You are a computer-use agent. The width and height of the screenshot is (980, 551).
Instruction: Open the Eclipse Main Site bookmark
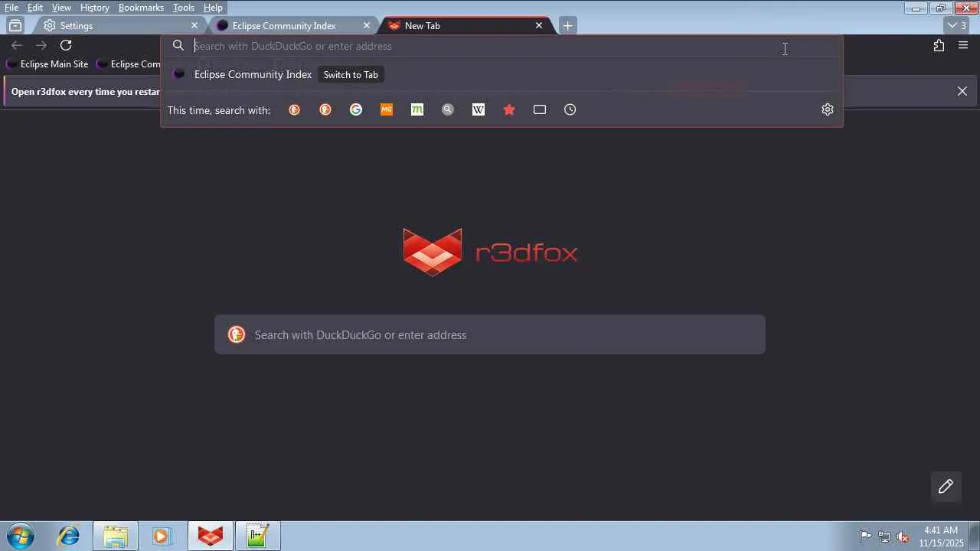(x=47, y=64)
